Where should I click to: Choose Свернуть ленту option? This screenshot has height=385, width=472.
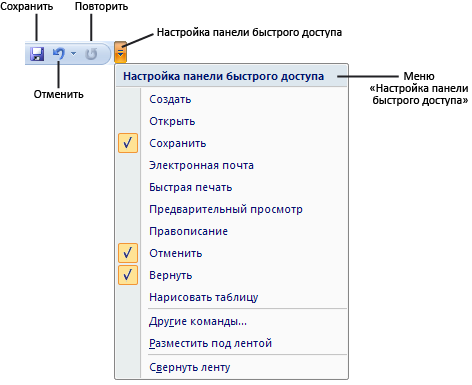click(231, 367)
